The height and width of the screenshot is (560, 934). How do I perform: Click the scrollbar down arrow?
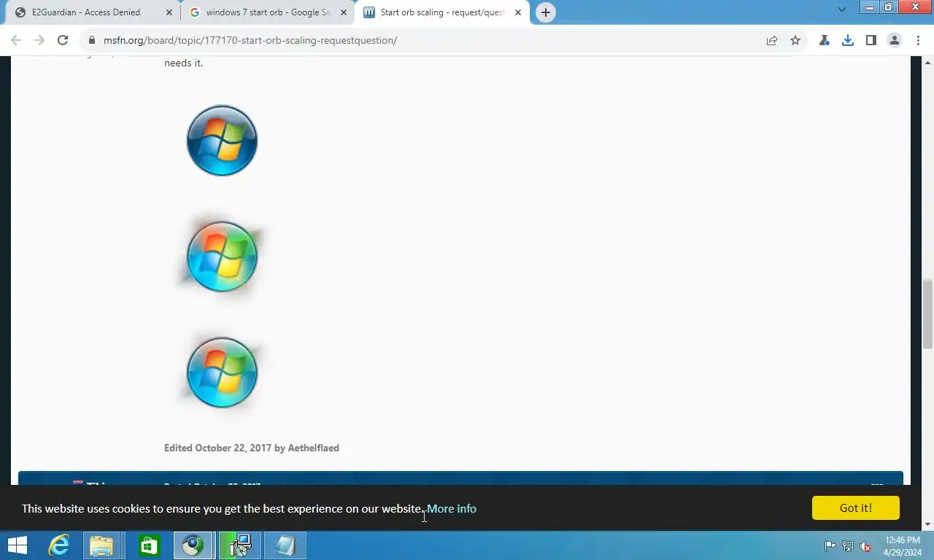pyautogui.click(x=928, y=524)
